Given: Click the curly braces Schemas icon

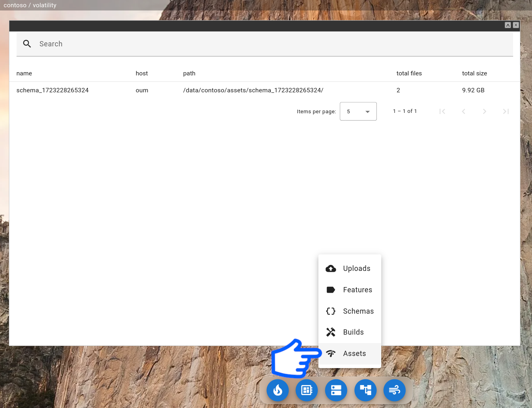Looking at the screenshot, I should (x=331, y=311).
